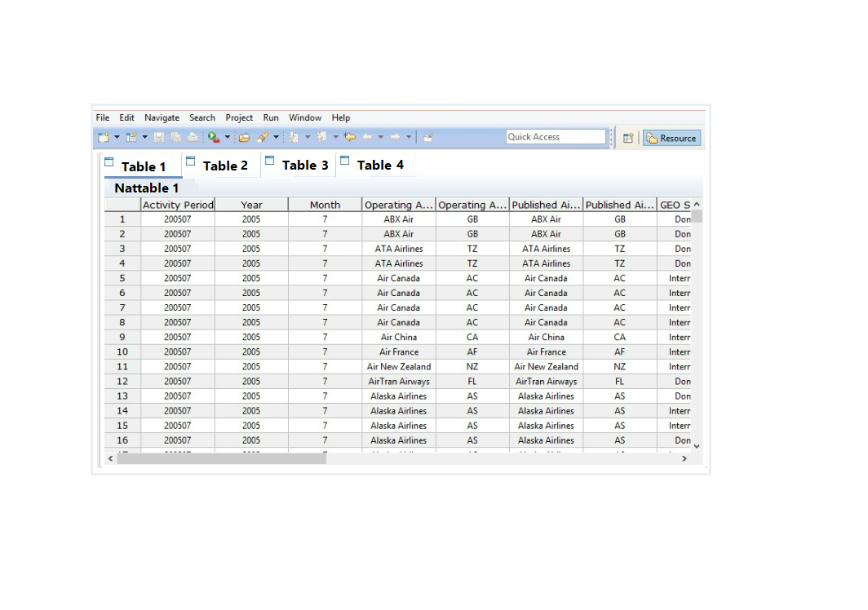Click the Search flashlight icon

(x=263, y=137)
